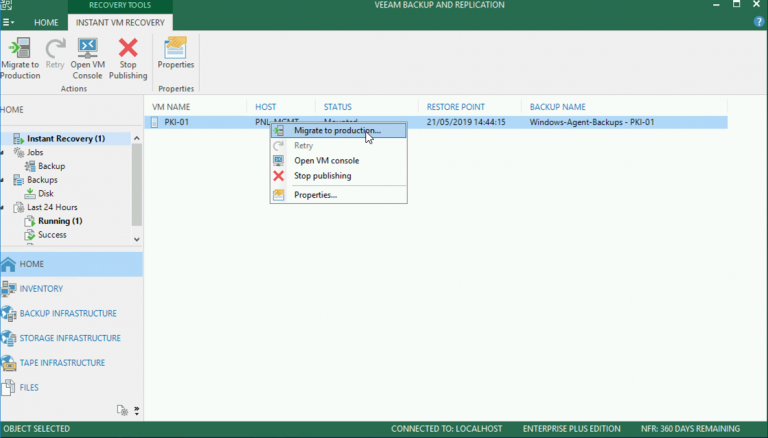Sort by HOST column header

coord(265,107)
